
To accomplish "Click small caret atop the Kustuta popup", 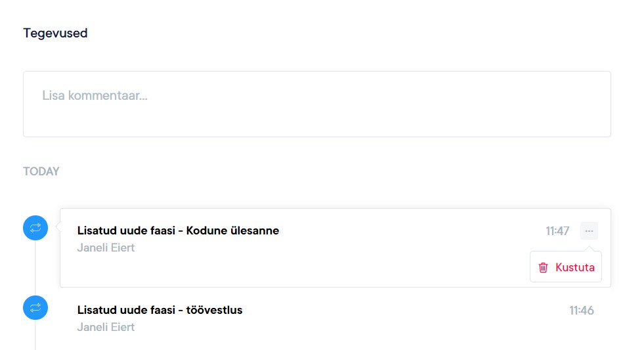I will coord(589,249).
